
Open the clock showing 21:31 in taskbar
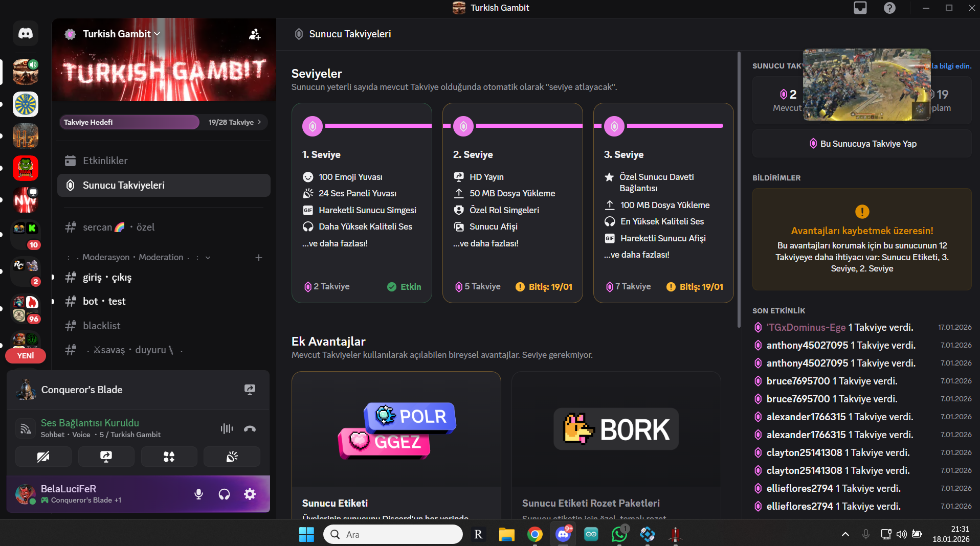[x=951, y=534]
